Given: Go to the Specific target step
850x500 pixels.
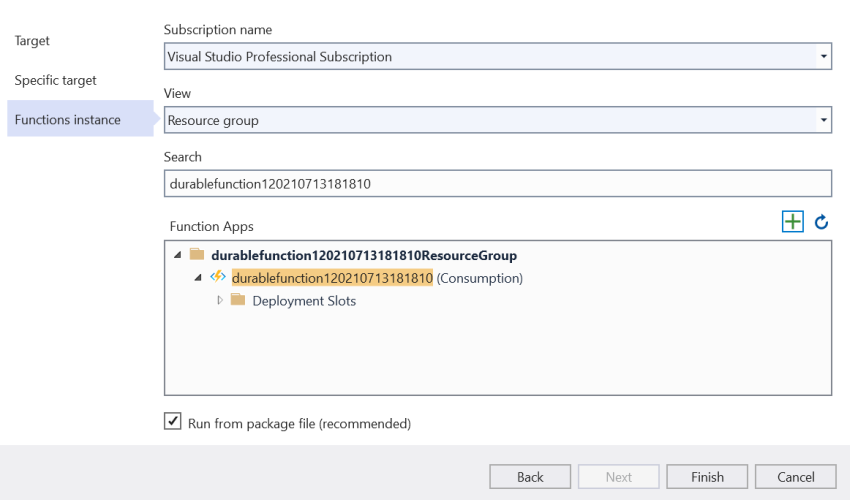Looking at the screenshot, I should [56, 80].
